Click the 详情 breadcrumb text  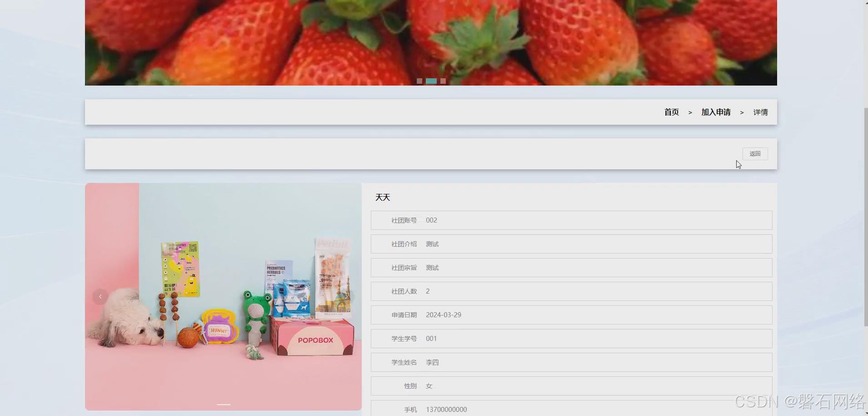pos(760,112)
